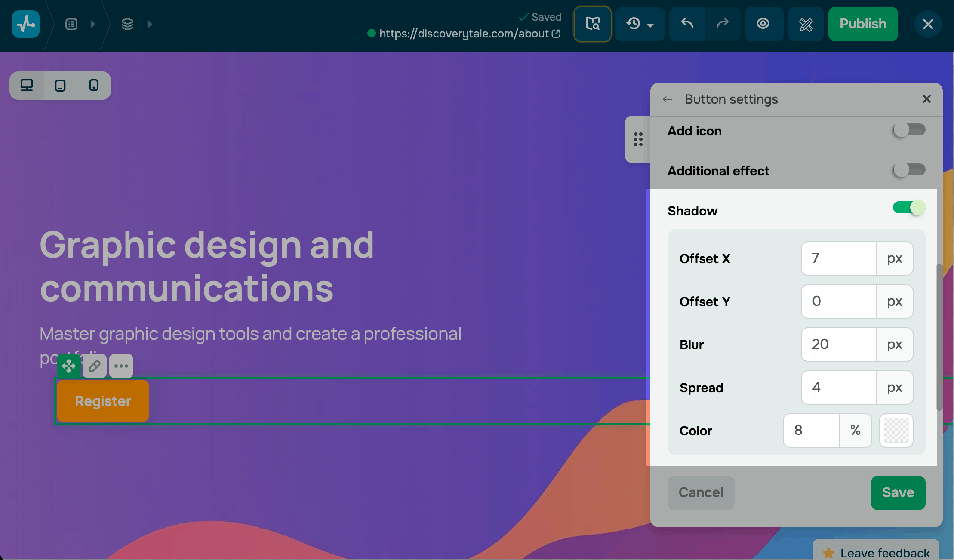The height and width of the screenshot is (560, 954).
Task: Switch to mobile device preview
Action: (x=94, y=86)
